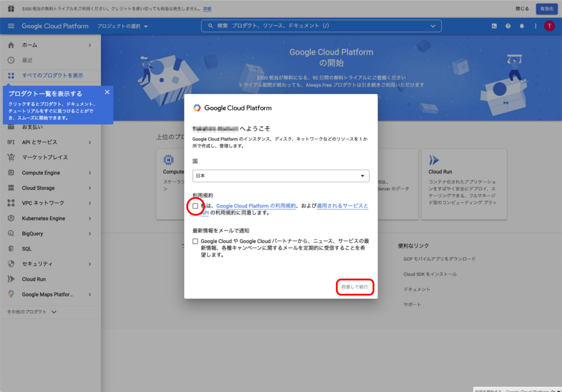Open the hamburger navigation menu
This screenshot has width=562, height=392.
coord(11,26)
